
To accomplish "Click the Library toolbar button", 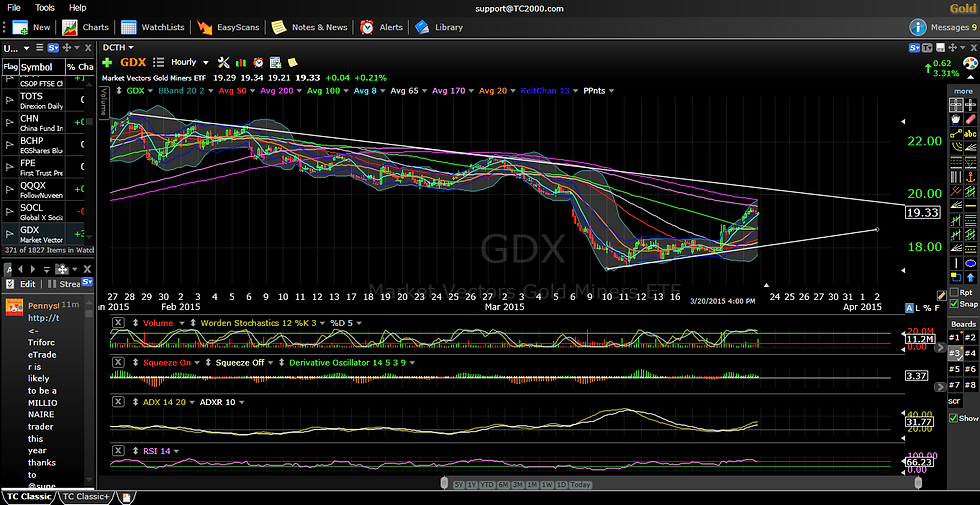I will [x=439, y=27].
